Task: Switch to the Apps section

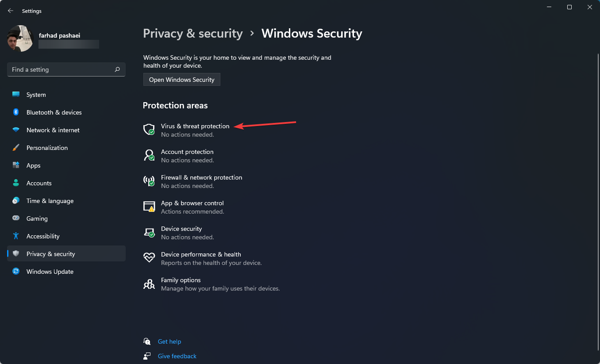Action: coord(32,165)
